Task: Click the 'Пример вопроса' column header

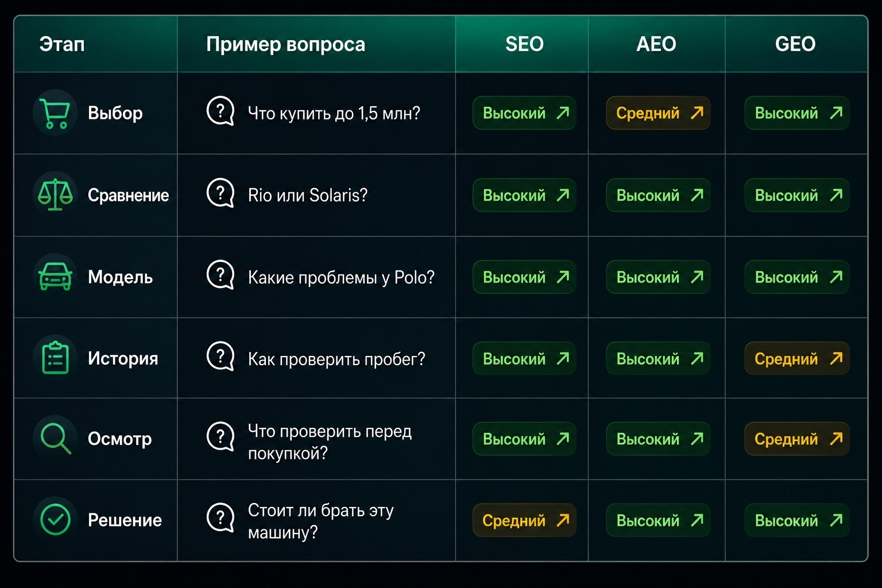Action: [x=285, y=44]
